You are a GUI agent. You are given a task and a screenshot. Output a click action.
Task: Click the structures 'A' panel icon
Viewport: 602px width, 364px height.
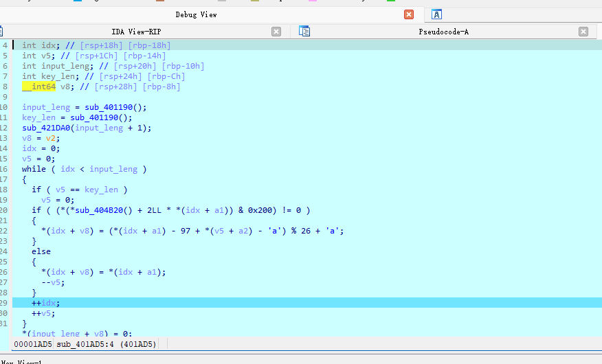coord(436,14)
